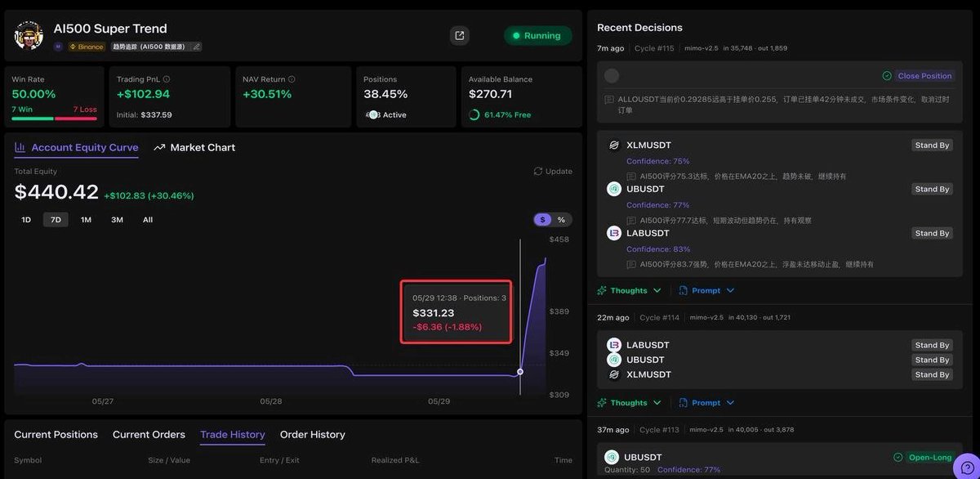
Task: Click the LABUSDT coin icon in Cycle #115
Action: tap(614, 233)
